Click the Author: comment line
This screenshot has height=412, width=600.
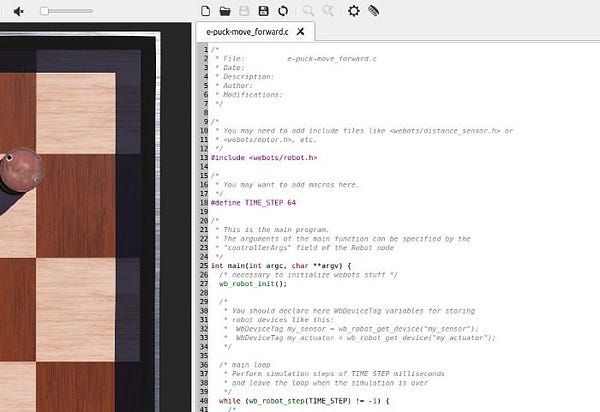pos(234,86)
